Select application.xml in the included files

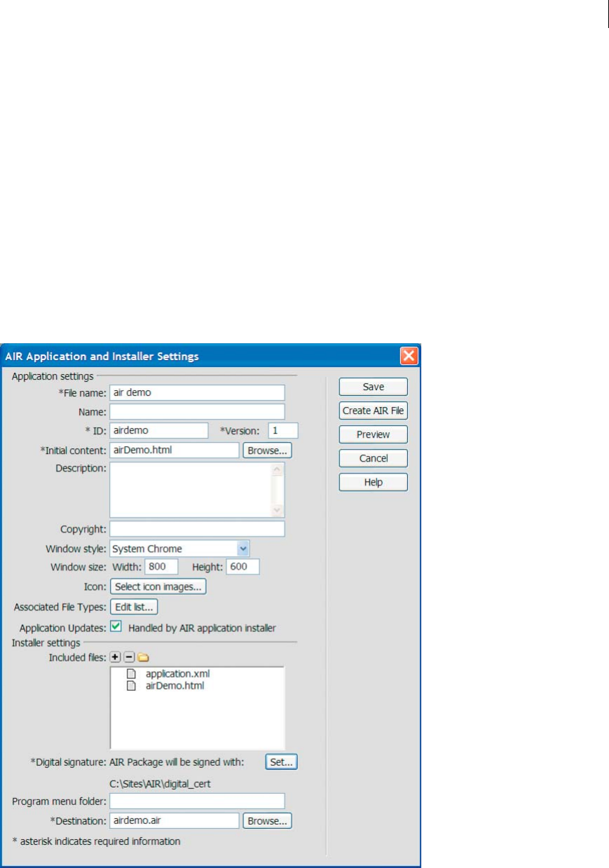pyautogui.click(x=178, y=674)
